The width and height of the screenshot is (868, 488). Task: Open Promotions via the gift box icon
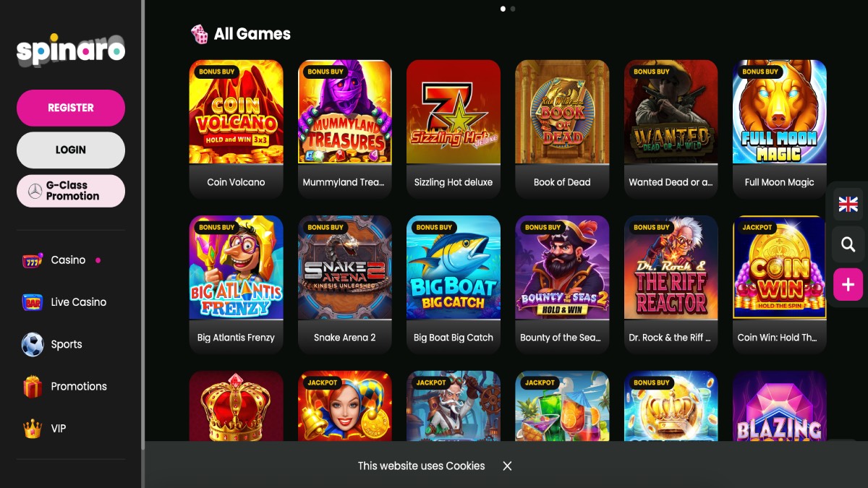coord(33,387)
